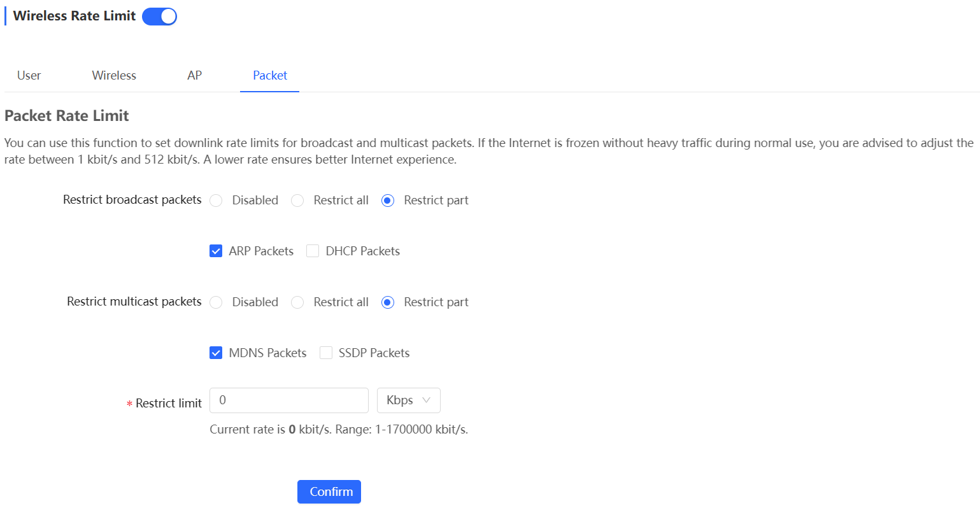Select Restrict part for broadcast packets
Viewport: 980px width, 515px height.
[x=387, y=200]
